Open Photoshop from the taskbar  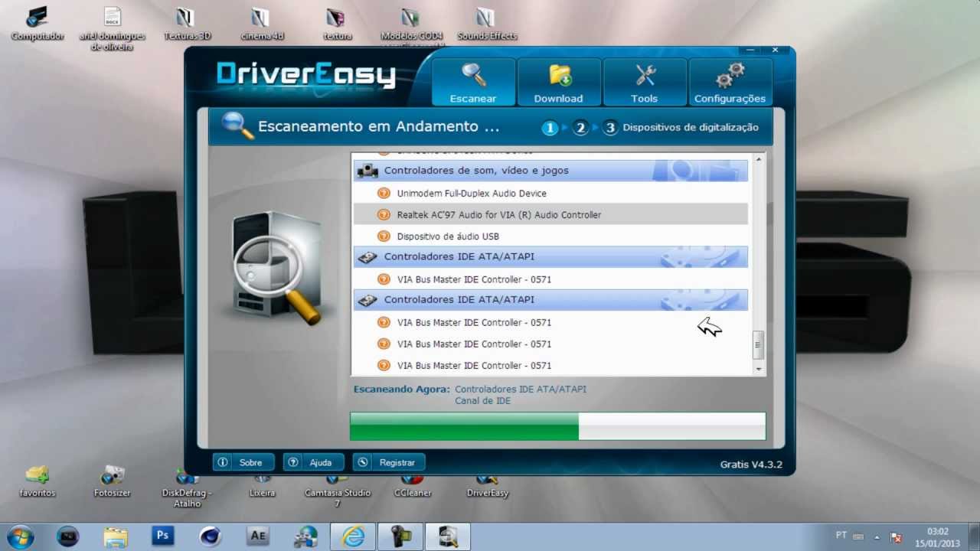coord(162,536)
